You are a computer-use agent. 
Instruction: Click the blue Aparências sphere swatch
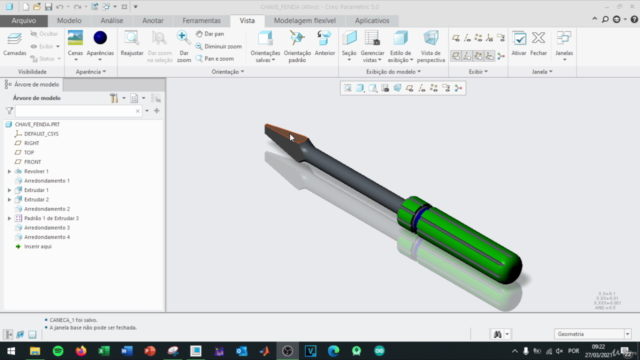[100, 38]
